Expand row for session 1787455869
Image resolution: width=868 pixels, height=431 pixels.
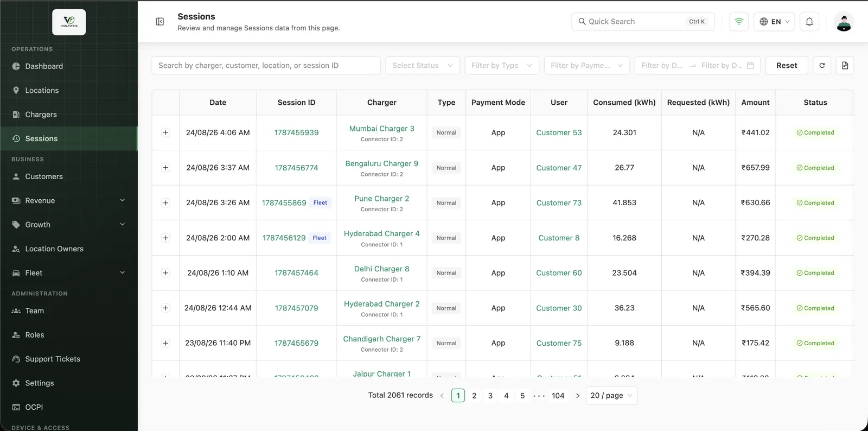tap(165, 203)
